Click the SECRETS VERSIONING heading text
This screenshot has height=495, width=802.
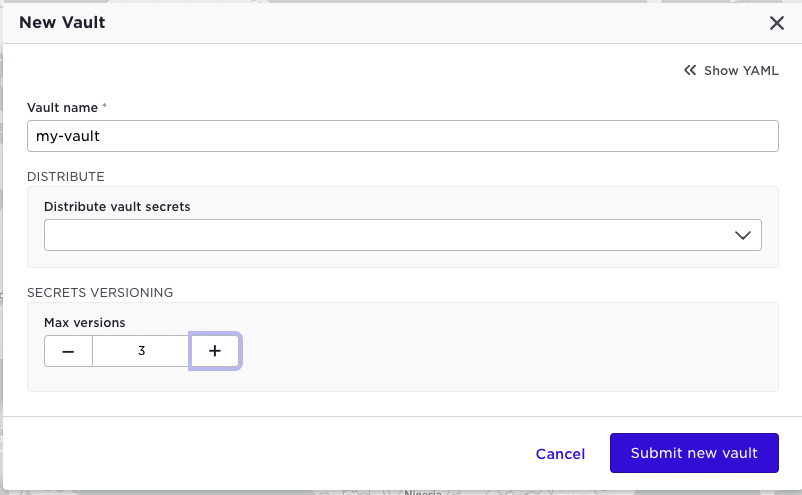100,292
